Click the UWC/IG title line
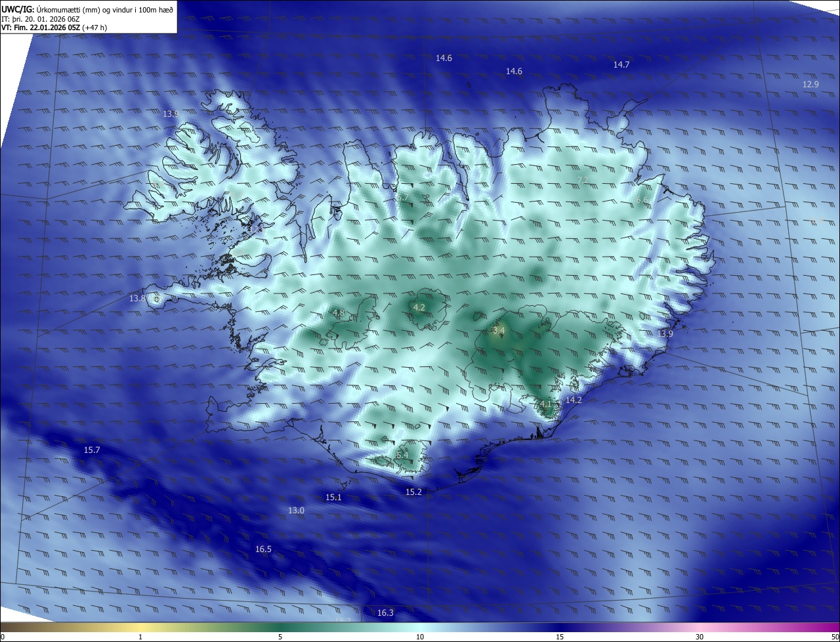Screen dimensions: 840x642 pyautogui.click(x=87, y=9)
